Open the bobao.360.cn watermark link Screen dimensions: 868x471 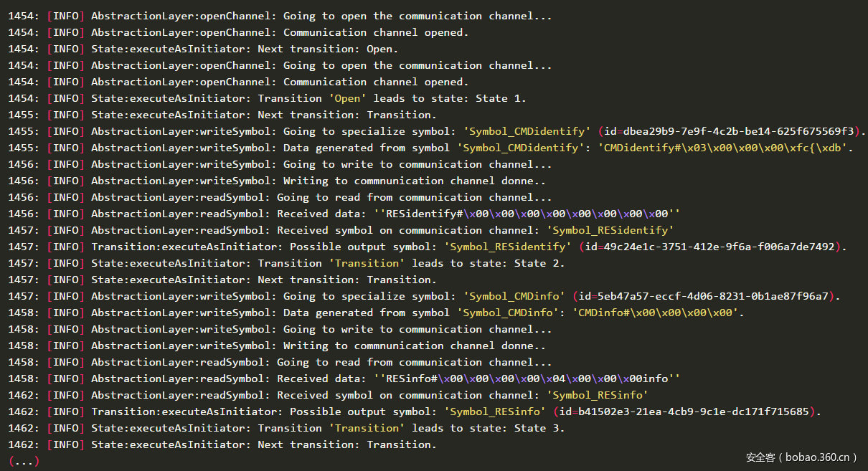pyautogui.click(x=801, y=457)
